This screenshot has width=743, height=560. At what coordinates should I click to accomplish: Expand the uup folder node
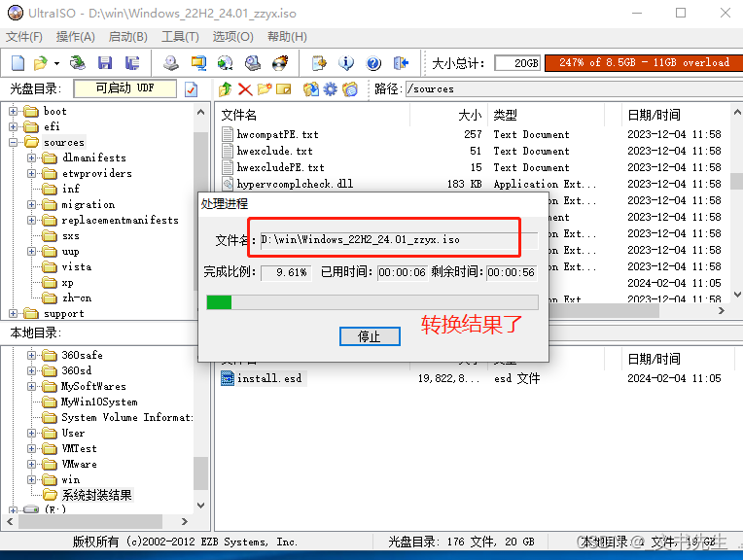coord(31,252)
